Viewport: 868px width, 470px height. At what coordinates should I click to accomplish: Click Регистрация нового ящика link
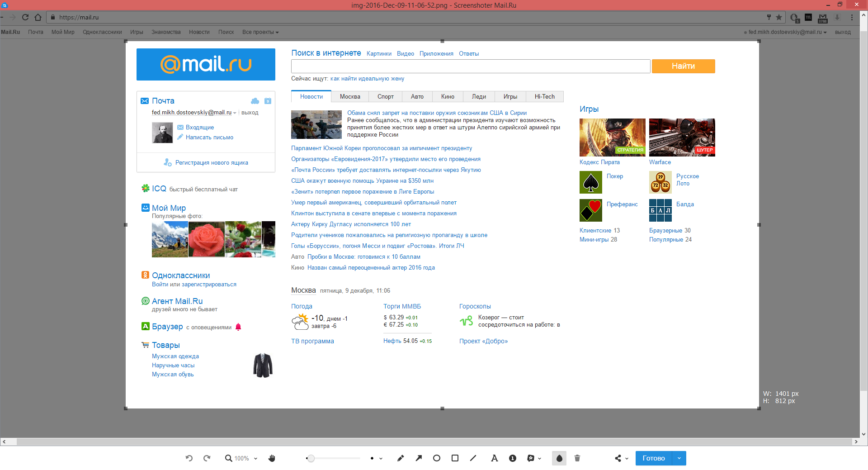click(212, 163)
